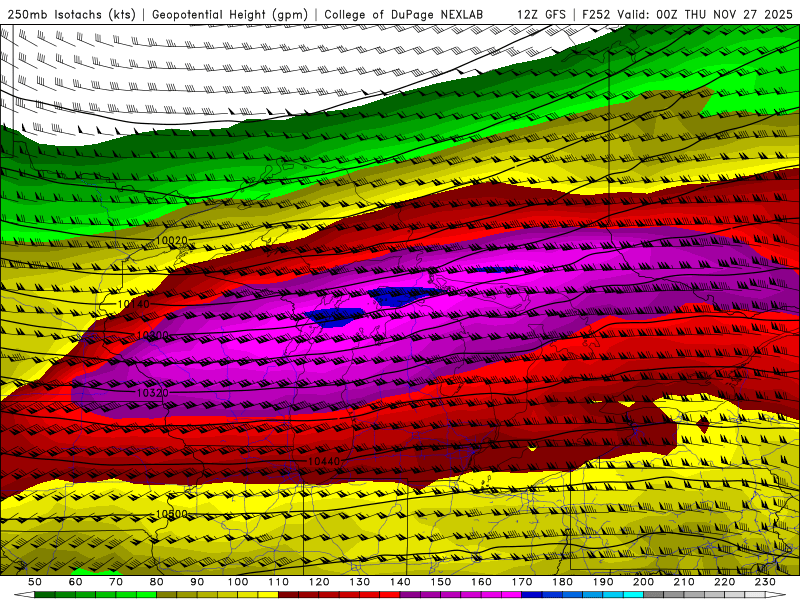Click the '12Z GFS' model run label
This screenshot has width=800, height=600.
point(541,14)
